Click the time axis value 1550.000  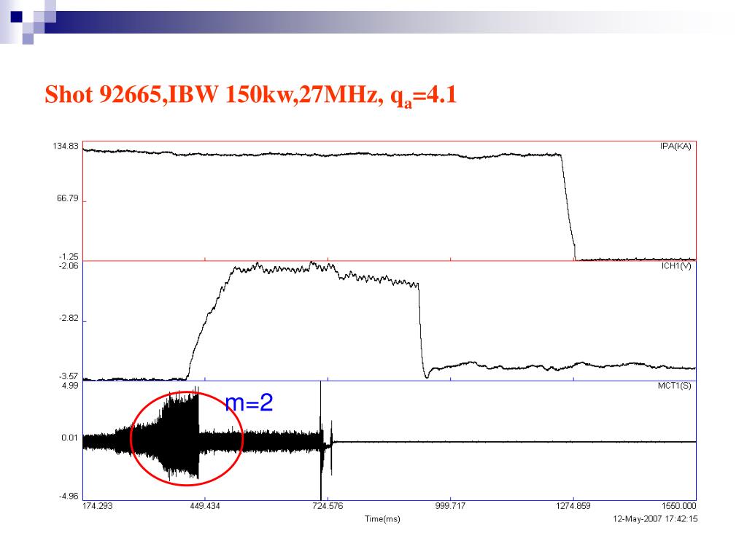679,506
